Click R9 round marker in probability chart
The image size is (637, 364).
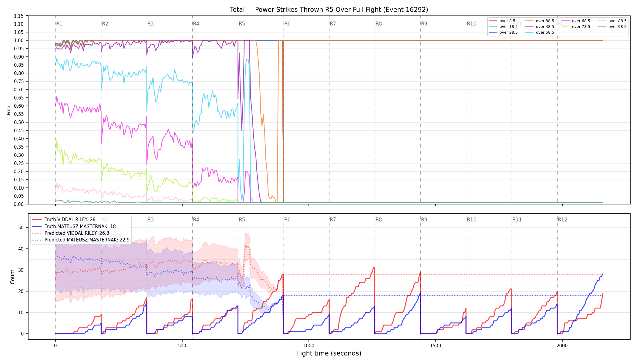point(424,24)
